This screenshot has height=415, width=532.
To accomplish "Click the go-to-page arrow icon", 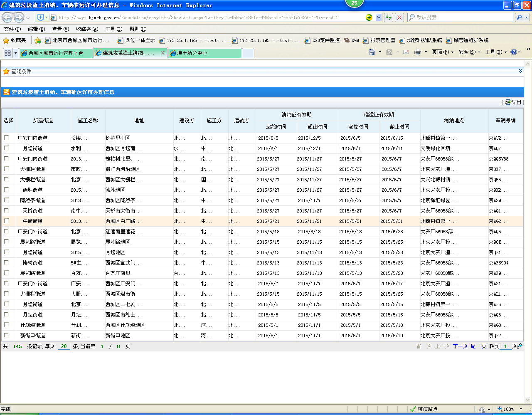I will pos(520,346).
